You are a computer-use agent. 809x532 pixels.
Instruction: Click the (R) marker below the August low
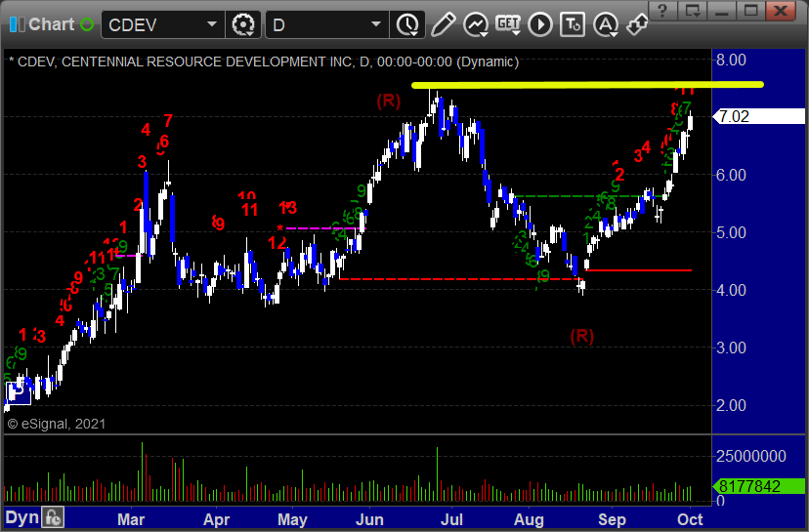[582, 337]
